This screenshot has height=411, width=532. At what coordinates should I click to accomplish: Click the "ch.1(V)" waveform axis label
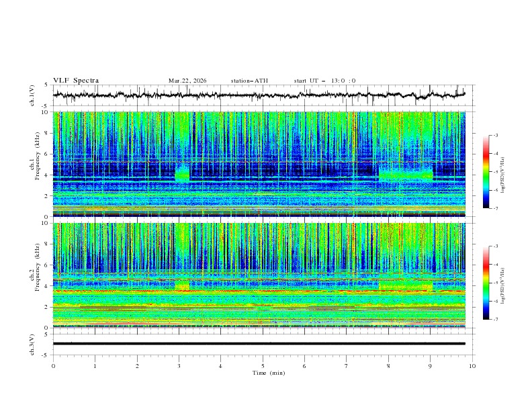click(32, 95)
